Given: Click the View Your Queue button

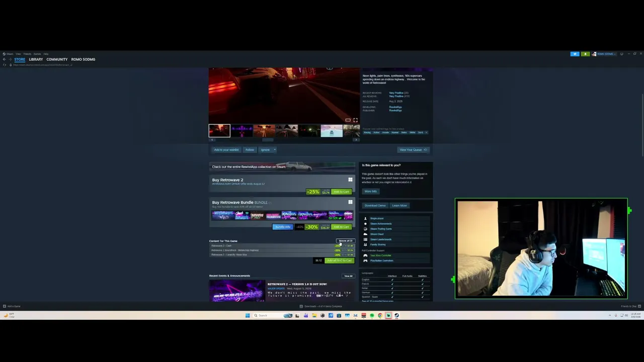Looking at the screenshot, I should (x=413, y=150).
